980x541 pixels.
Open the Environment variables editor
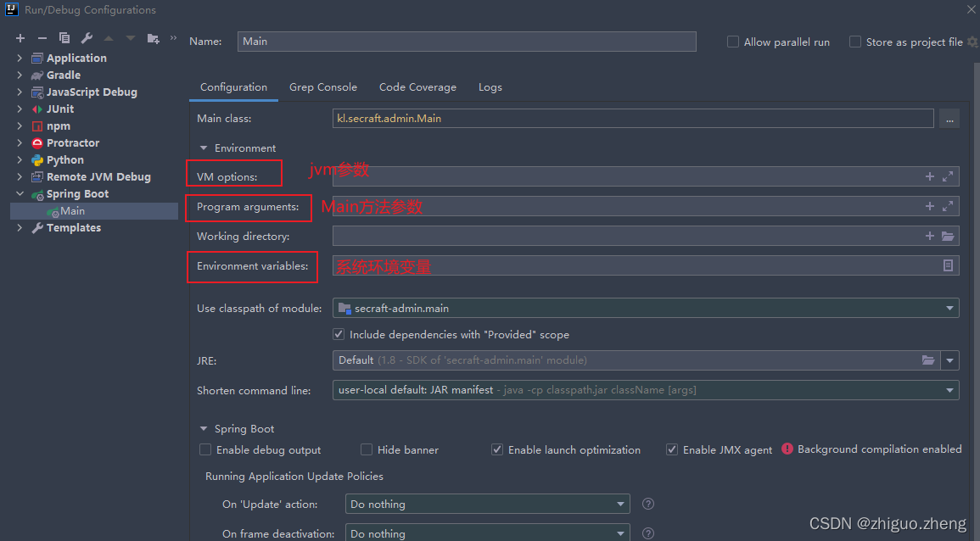tap(948, 265)
